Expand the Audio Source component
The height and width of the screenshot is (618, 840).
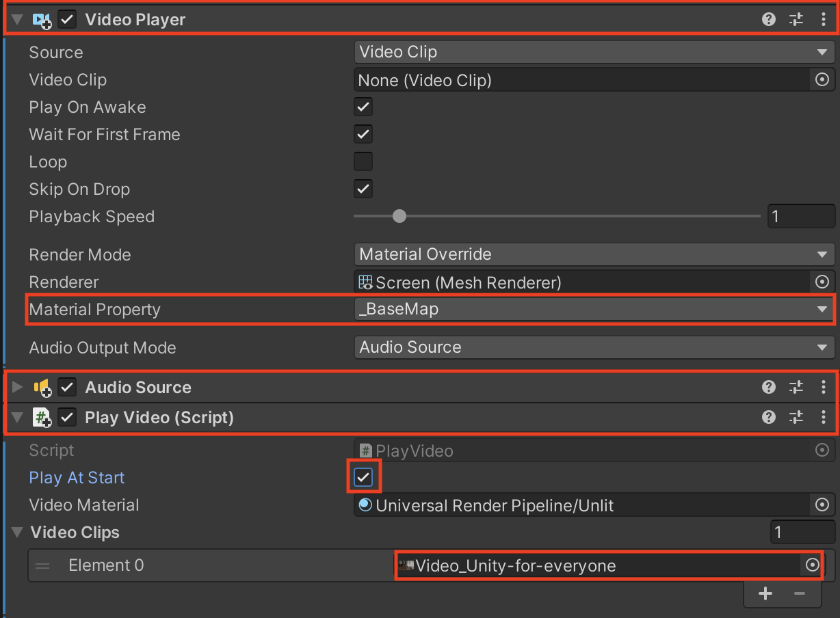pyautogui.click(x=18, y=388)
